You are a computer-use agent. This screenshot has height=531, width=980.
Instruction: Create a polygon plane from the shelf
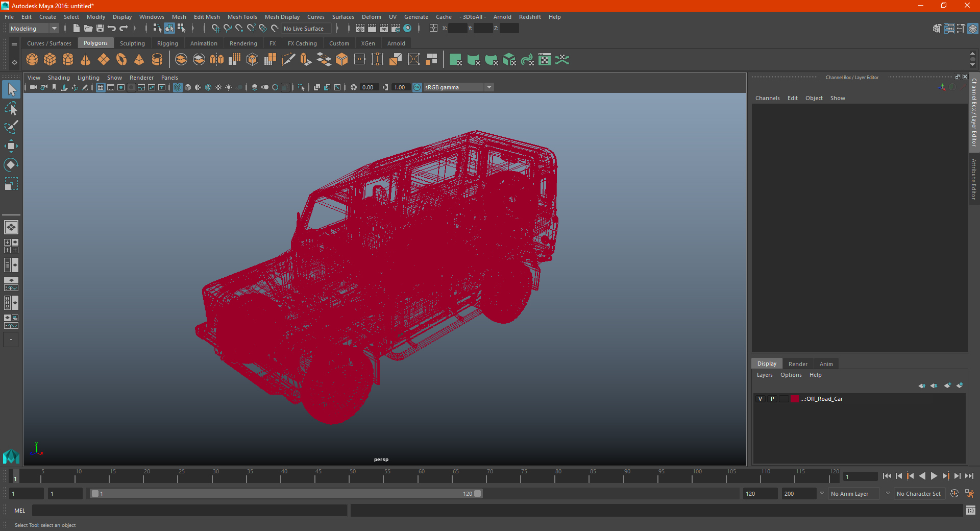[x=104, y=60]
